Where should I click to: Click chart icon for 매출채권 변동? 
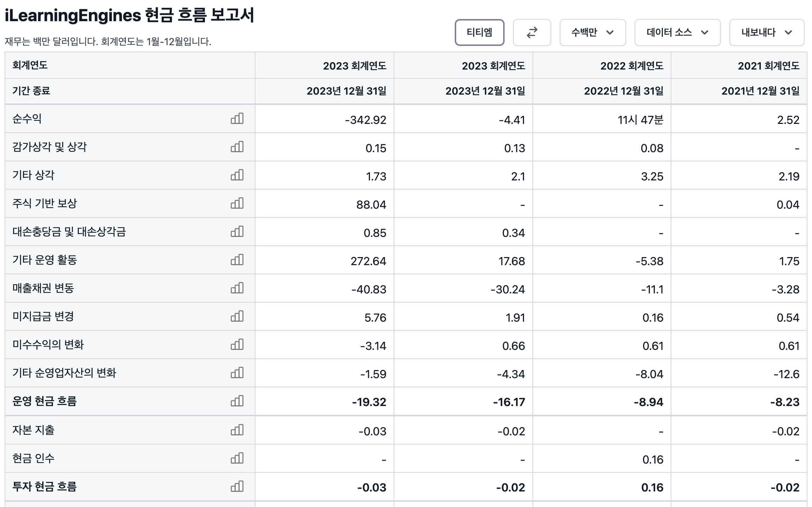coord(237,288)
